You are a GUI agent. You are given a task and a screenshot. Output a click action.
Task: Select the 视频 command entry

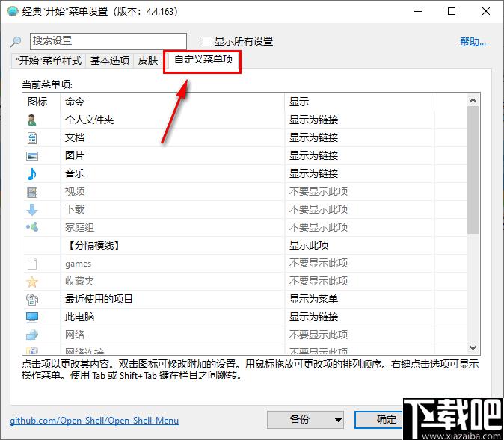(75, 192)
